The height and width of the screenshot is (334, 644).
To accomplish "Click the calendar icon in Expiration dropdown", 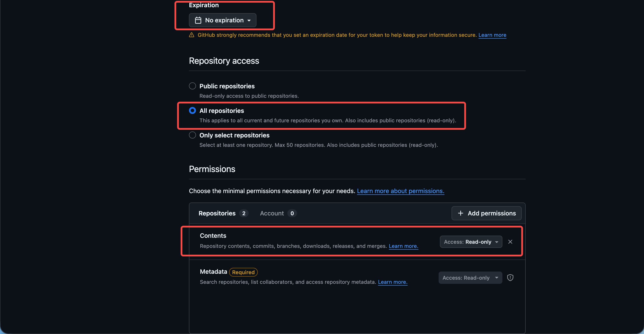I will click(x=198, y=20).
